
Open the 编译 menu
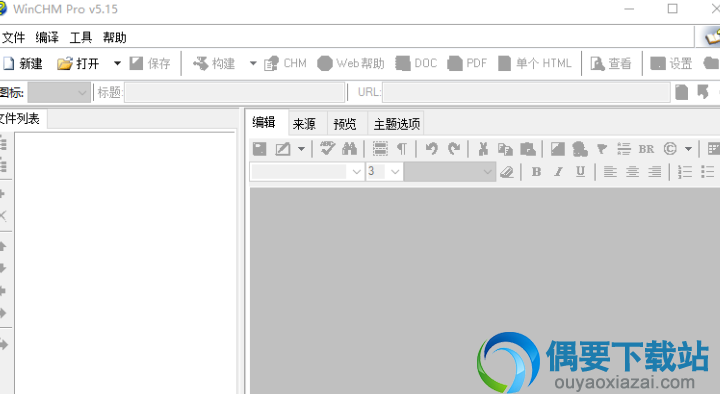click(47, 37)
